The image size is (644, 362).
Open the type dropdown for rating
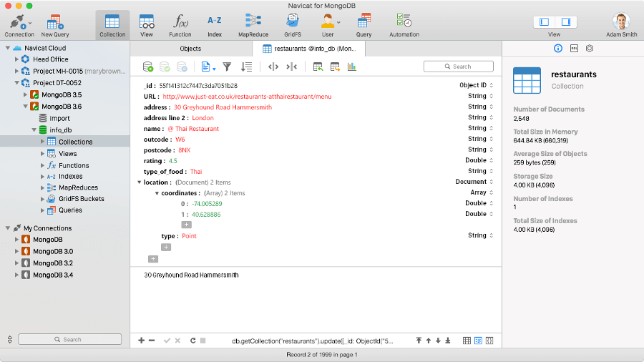(x=491, y=161)
